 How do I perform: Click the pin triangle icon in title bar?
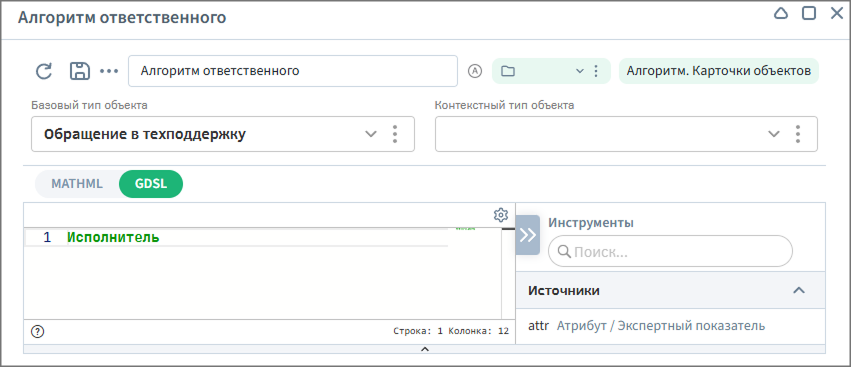pos(780,14)
